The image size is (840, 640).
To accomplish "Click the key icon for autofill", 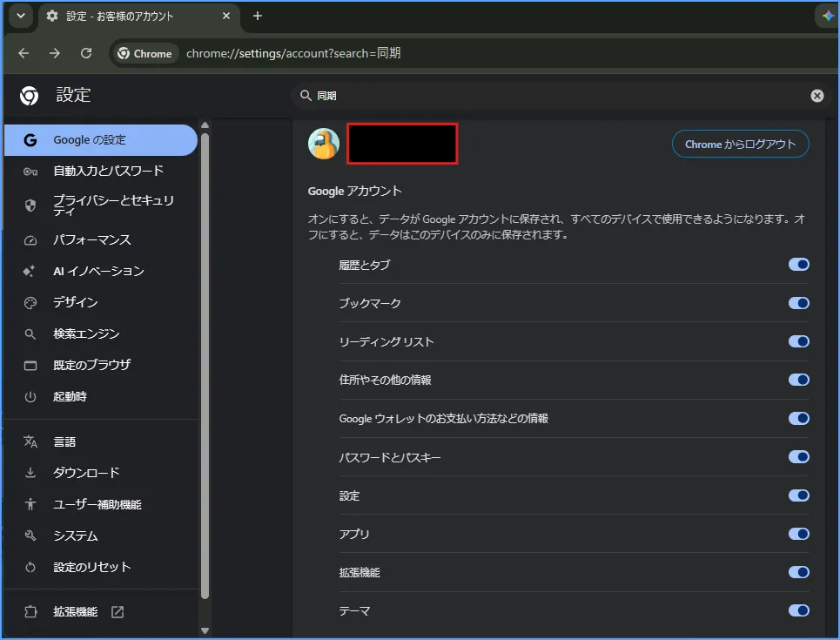I will pyautogui.click(x=30, y=172).
